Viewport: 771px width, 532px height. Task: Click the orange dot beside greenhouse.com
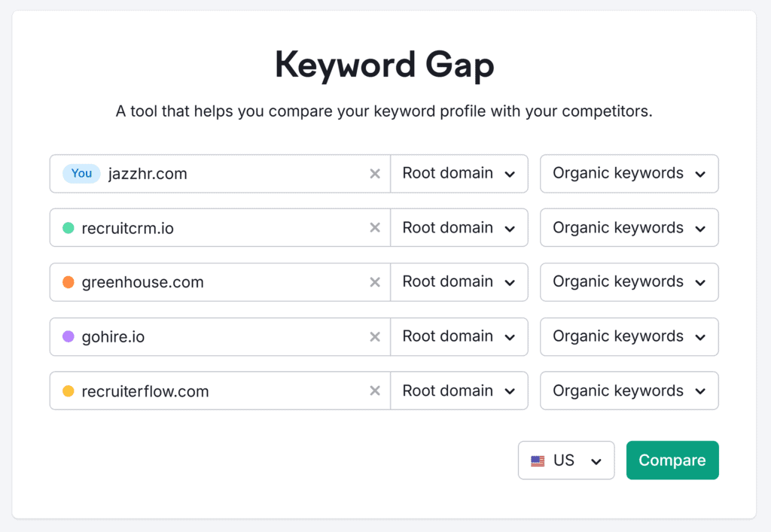69,282
